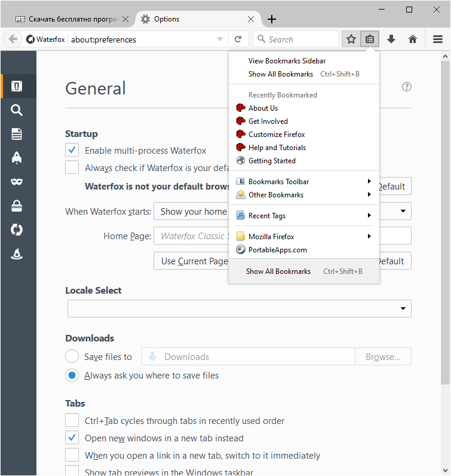Click the Downloads arrow toolbar icon
The height and width of the screenshot is (476, 451).
click(391, 39)
